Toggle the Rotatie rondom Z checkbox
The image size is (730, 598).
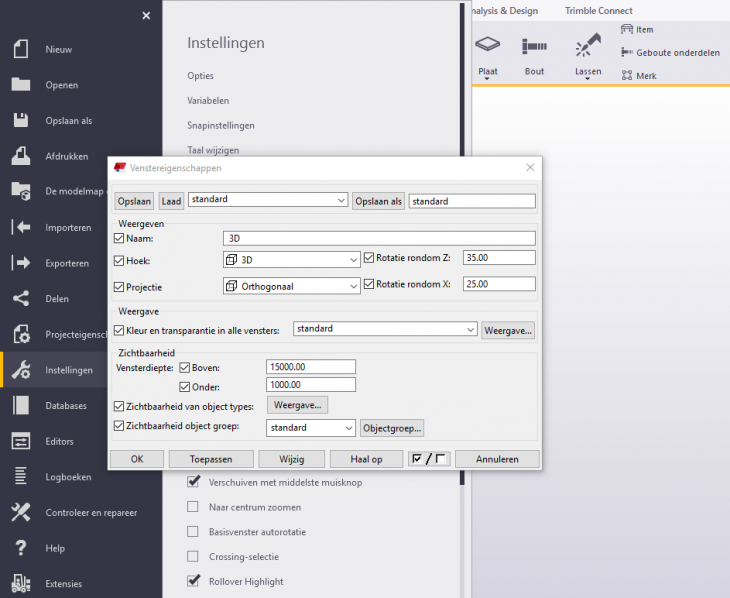[369, 258]
